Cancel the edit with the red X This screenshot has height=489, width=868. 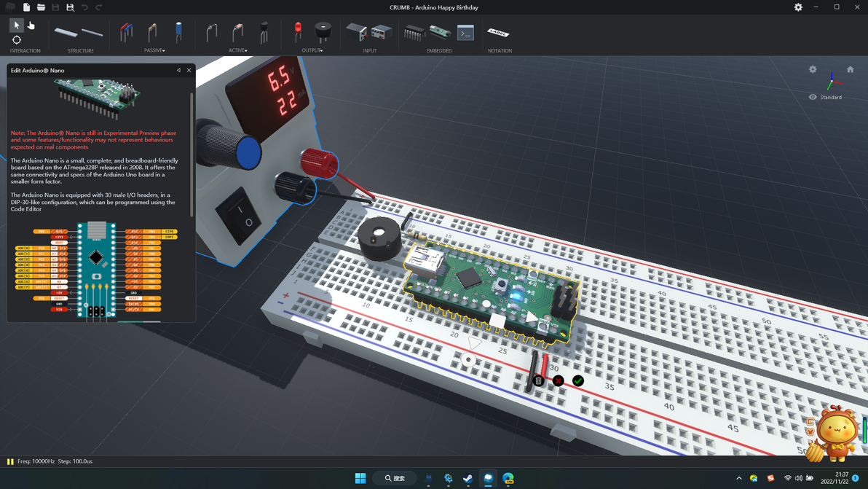(559, 380)
